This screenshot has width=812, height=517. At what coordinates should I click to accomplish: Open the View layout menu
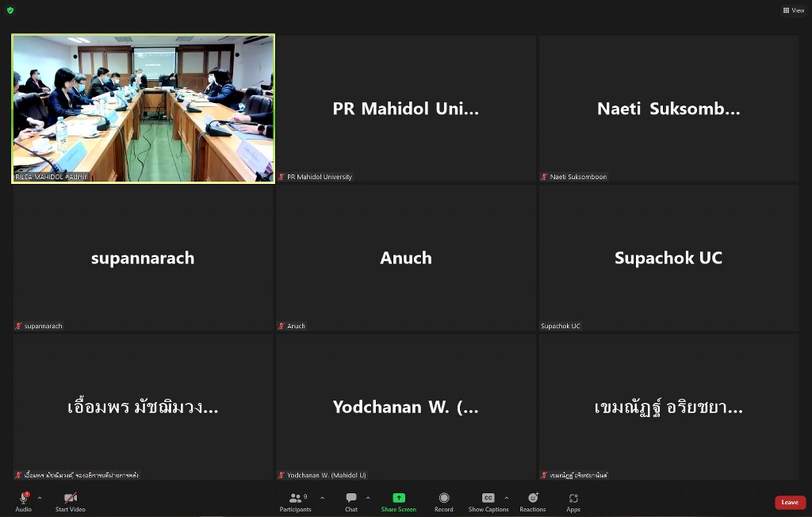793,10
